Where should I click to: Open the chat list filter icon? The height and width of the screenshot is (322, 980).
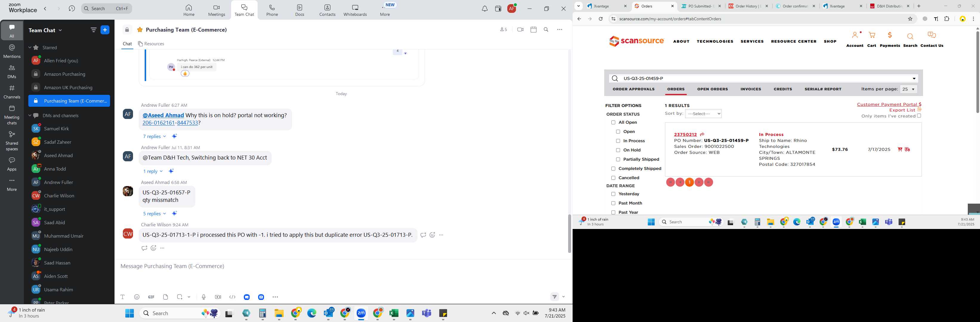point(93,30)
